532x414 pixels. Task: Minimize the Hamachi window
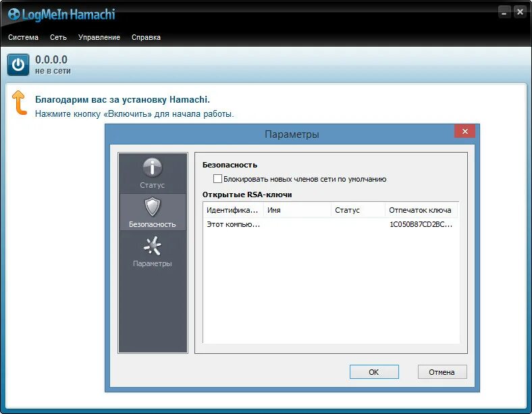click(504, 13)
